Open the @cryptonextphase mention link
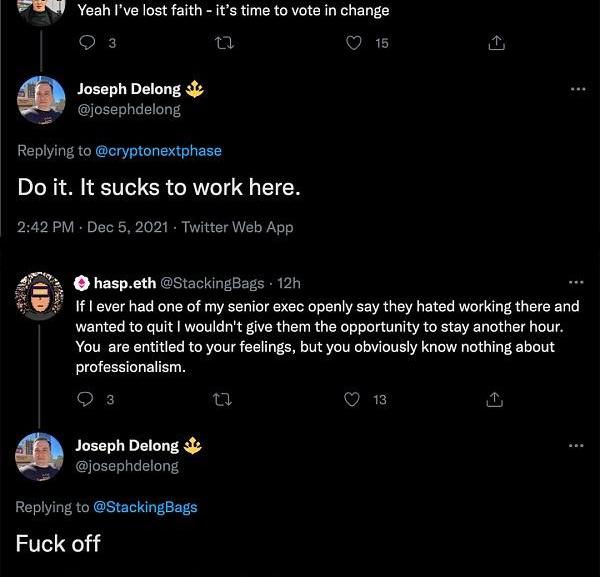The height and width of the screenshot is (577, 600). 158,151
